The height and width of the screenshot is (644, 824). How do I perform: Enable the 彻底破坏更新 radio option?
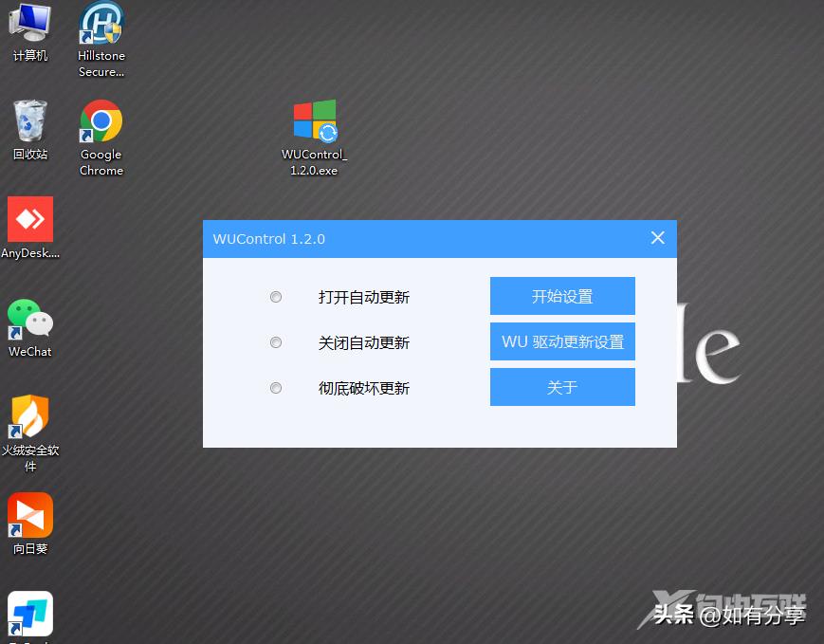[x=276, y=388]
